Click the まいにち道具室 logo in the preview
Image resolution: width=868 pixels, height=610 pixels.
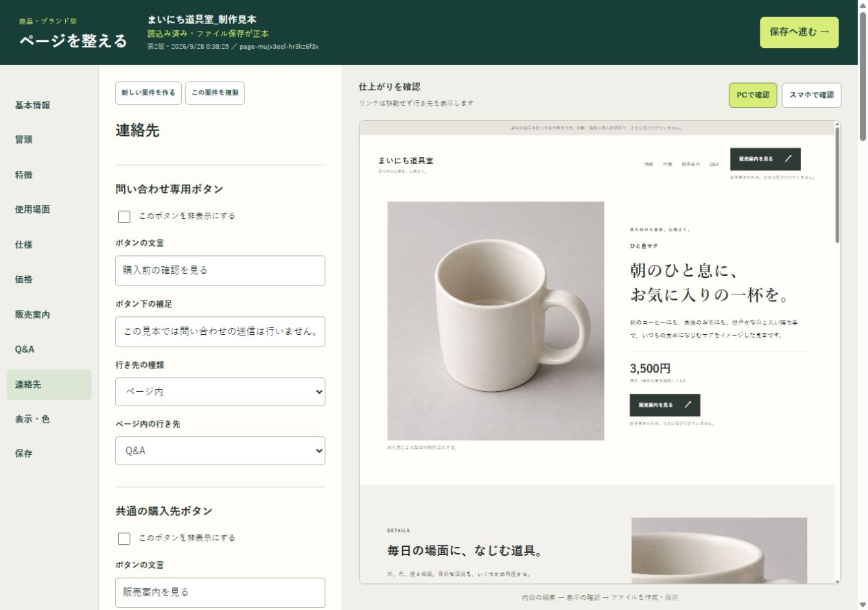click(406, 161)
